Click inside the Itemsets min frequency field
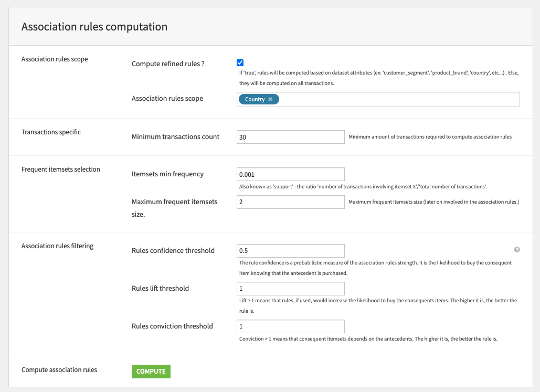Image resolution: width=540 pixels, height=392 pixels. coord(290,174)
